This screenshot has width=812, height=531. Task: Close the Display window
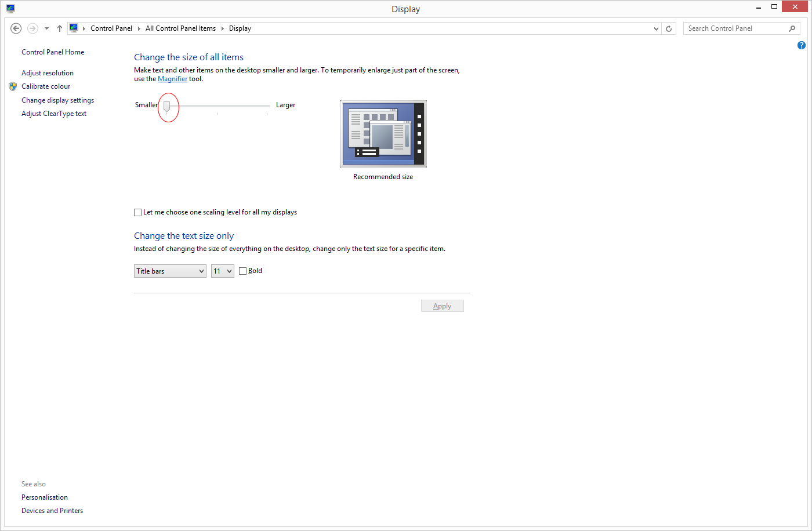(795, 6)
